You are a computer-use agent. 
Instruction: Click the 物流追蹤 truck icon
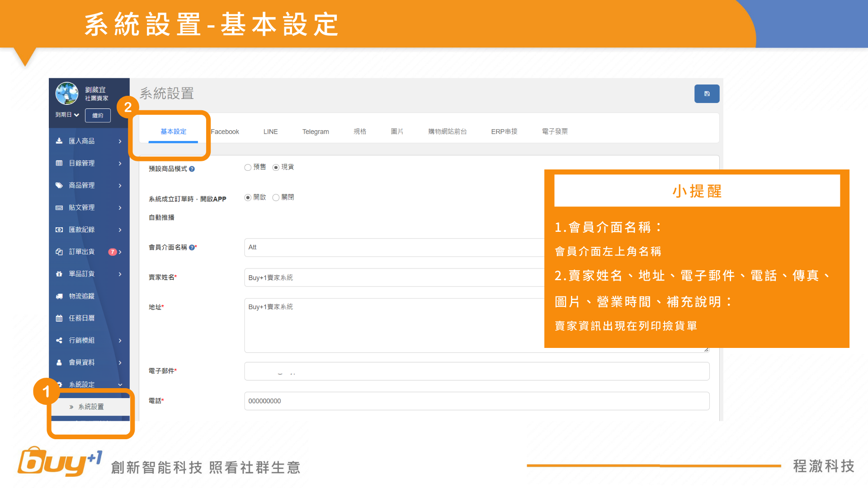pyautogui.click(x=59, y=296)
